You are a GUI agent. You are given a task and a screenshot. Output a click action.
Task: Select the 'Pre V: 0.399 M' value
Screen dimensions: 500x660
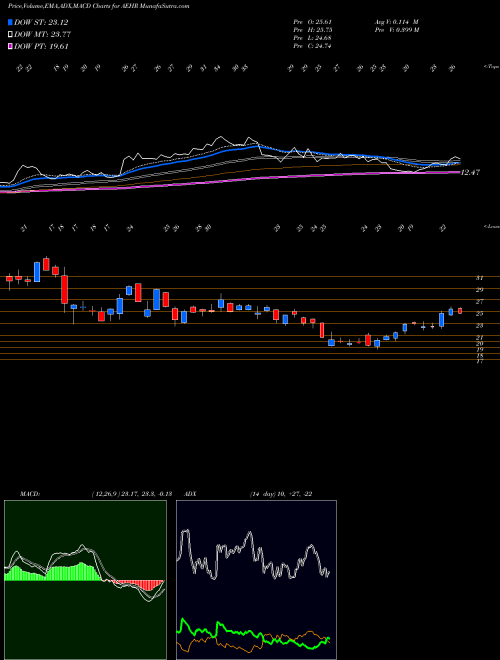pos(396,30)
